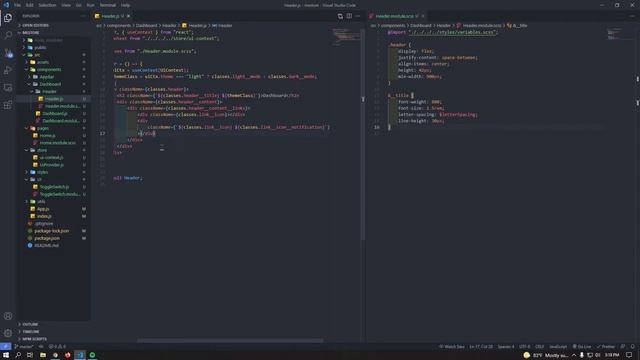This screenshot has width=640, height=360.
Task: Close the Header.js editor tab
Action: 128,16
